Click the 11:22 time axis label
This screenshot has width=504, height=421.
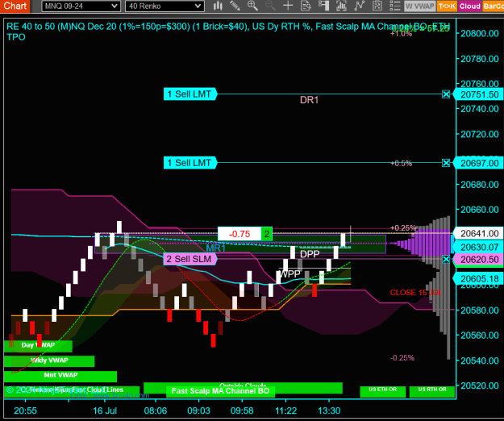point(285,411)
